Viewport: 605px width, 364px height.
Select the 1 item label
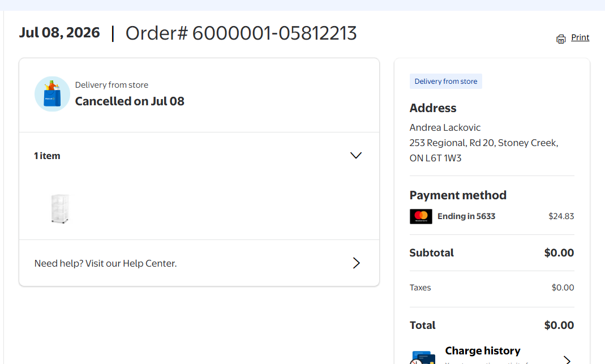(x=47, y=156)
